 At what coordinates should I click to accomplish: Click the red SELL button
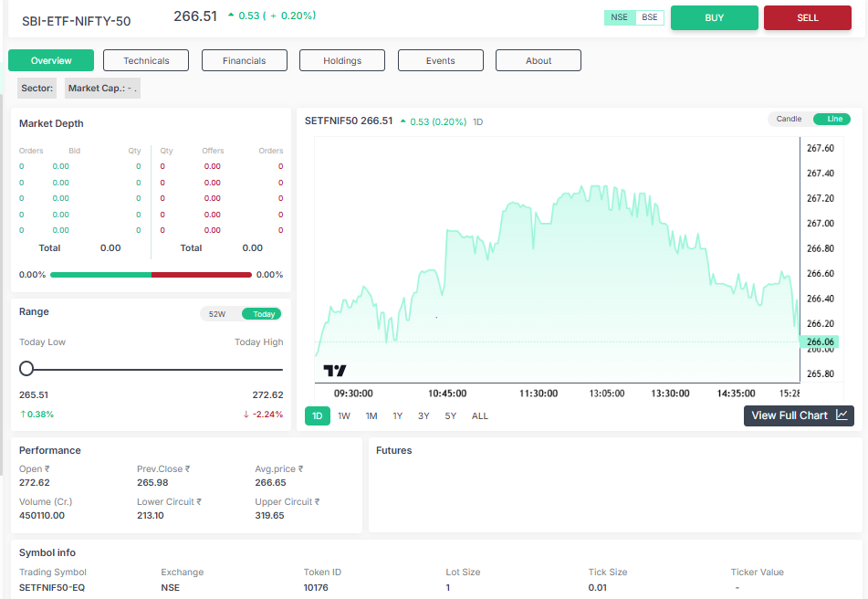pos(808,17)
